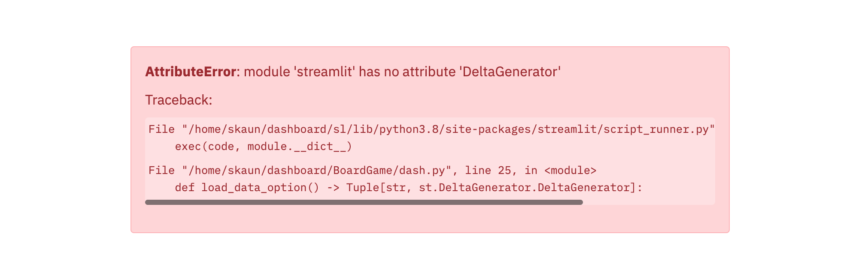Click the <module> text in the traceback
Screen dimensions: 868x276
pyautogui.click(x=570, y=171)
